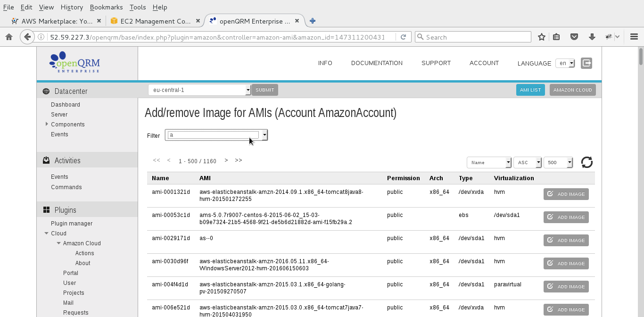The width and height of the screenshot is (644, 317).
Task: Go back with the browser back arrow
Action: [27, 37]
